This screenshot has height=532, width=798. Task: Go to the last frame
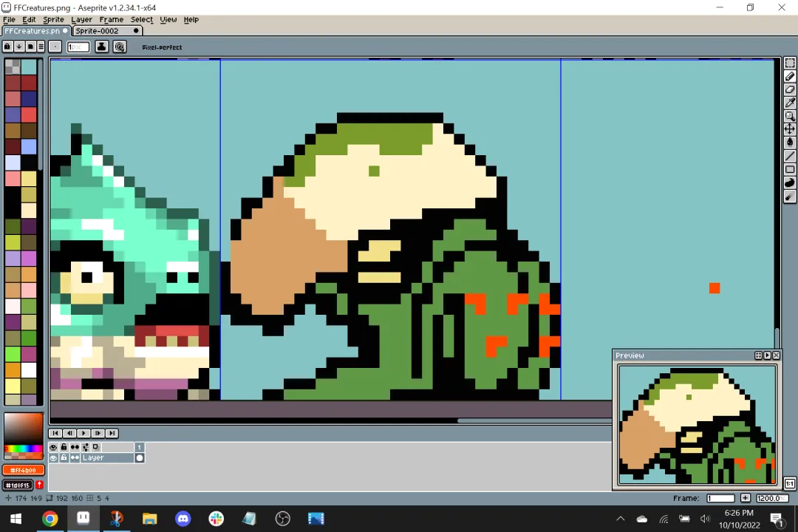click(112, 433)
